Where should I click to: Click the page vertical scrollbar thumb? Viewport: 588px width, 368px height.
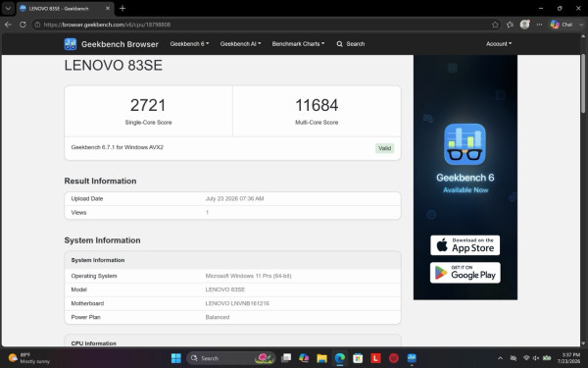(583, 82)
